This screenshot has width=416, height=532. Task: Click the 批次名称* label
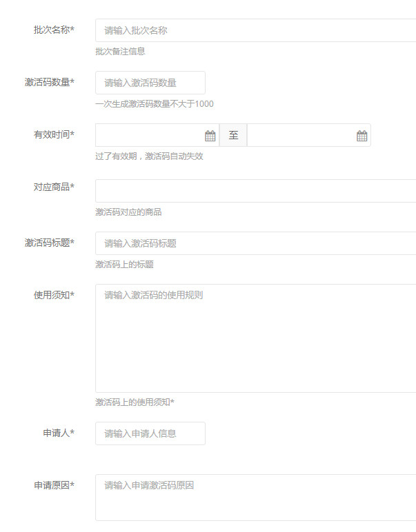point(54,30)
